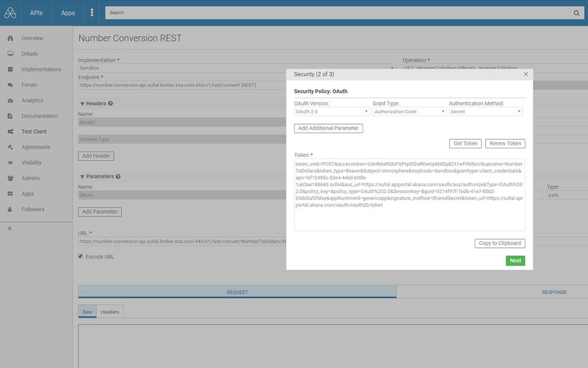Click the Overview binoculars icon
The width and height of the screenshot is (588, 368).
pyautogui.click(x=10, y=38)
